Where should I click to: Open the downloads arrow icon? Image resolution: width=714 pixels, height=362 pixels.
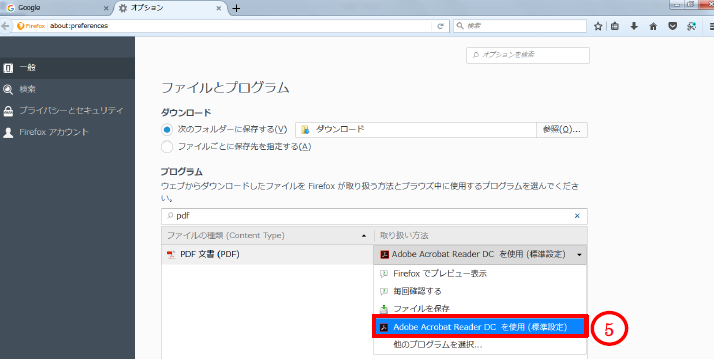click(634, 26)
